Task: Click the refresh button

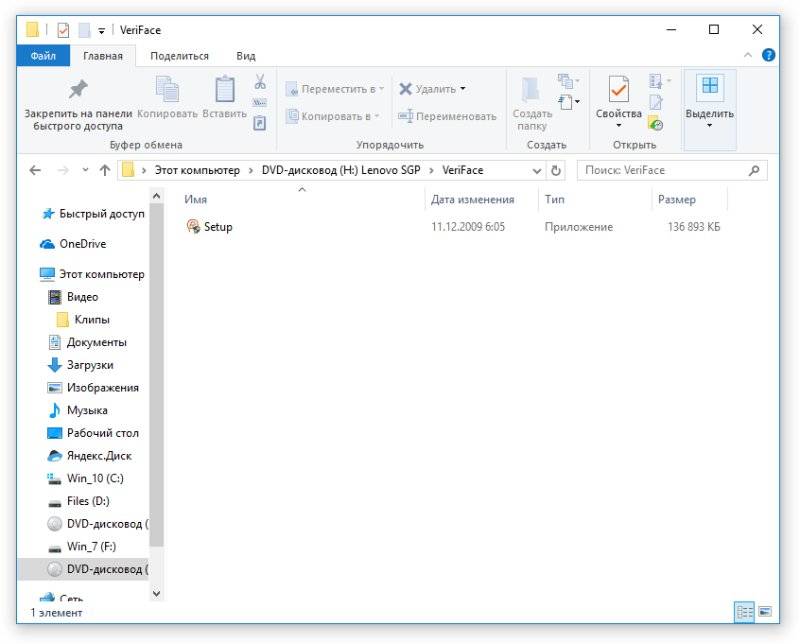Action: [556, 171]
